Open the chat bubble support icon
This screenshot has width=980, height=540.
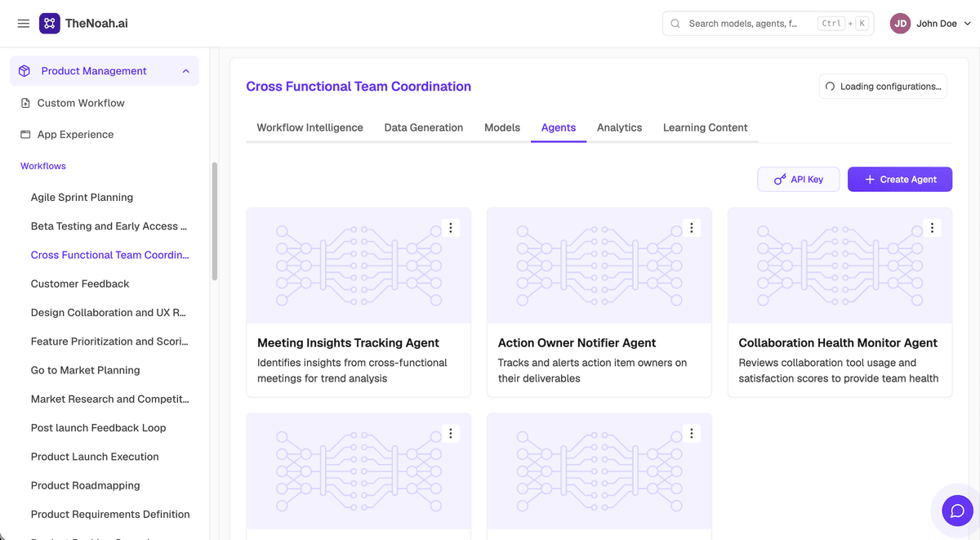pyautogui.click(x=957, y=511)
